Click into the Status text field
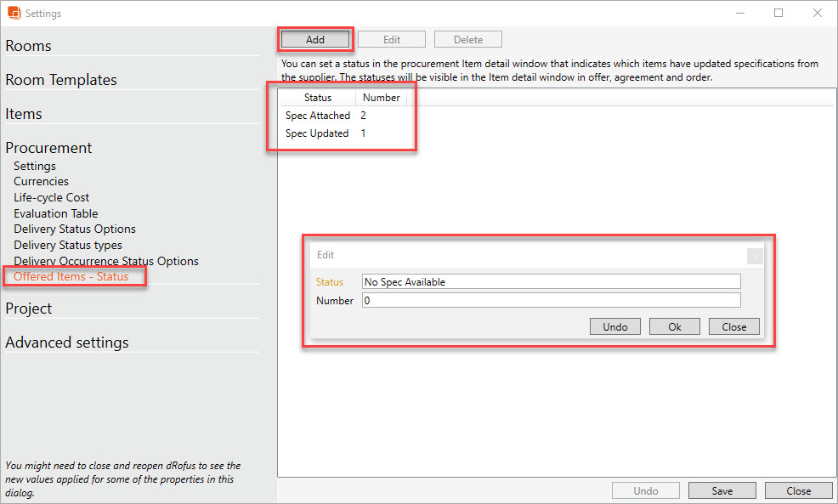 pyautogui.click(x=551, y=282)
